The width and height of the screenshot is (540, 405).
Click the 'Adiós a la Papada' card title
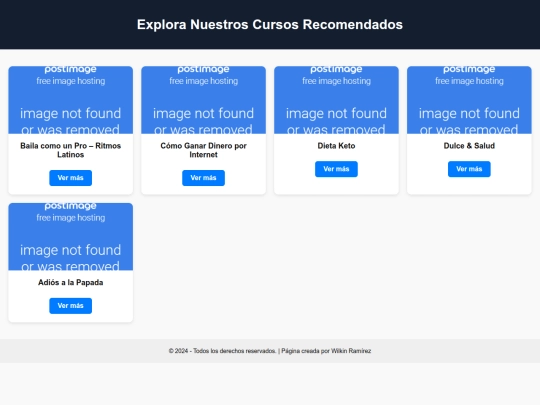click(x=71, y=282)
